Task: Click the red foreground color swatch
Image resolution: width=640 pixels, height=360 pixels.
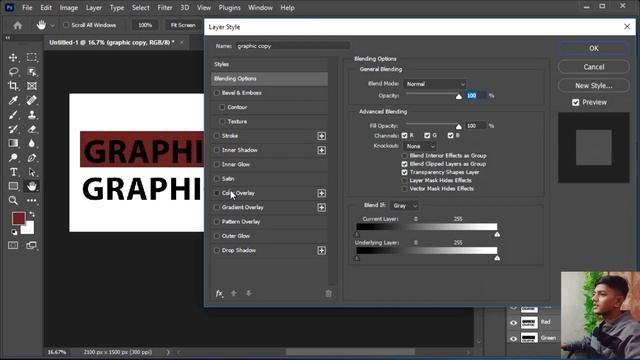Action: [x=18, y=218]
